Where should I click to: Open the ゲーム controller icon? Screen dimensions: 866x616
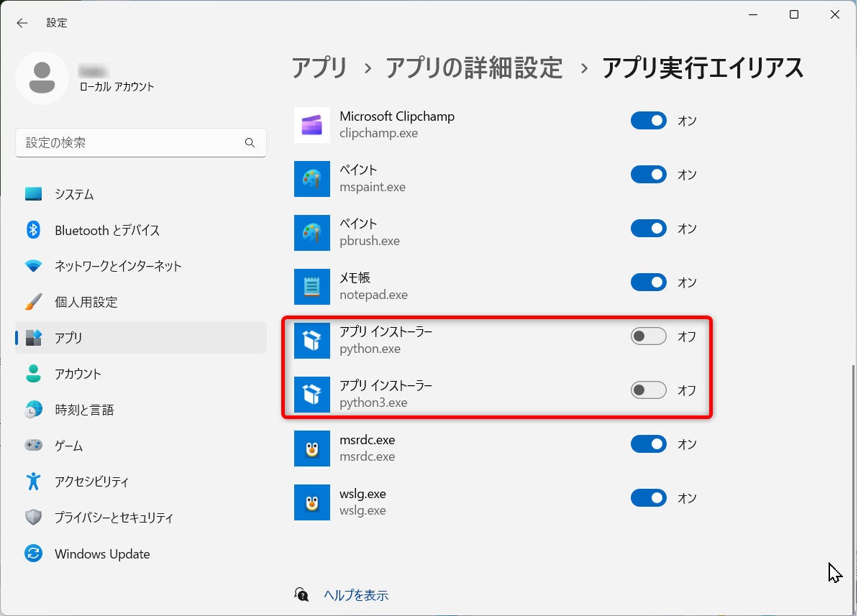coord(33,446)
